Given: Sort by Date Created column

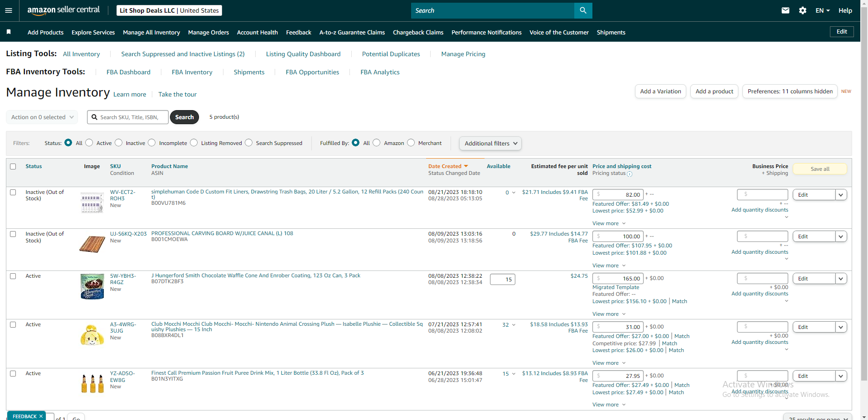Looking at the screenshot, I should 448,166.
